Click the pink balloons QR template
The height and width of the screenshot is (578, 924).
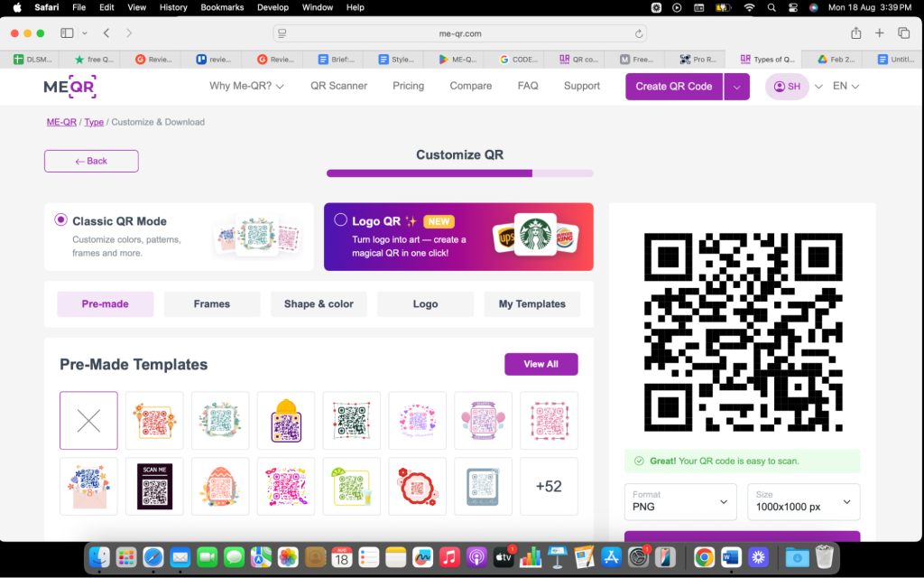[483, 420]
